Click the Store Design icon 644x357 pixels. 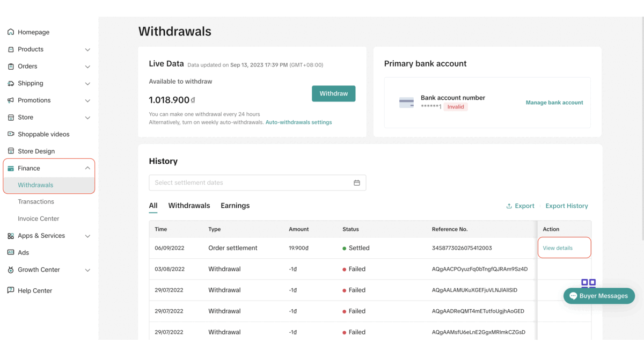point(11,151)
